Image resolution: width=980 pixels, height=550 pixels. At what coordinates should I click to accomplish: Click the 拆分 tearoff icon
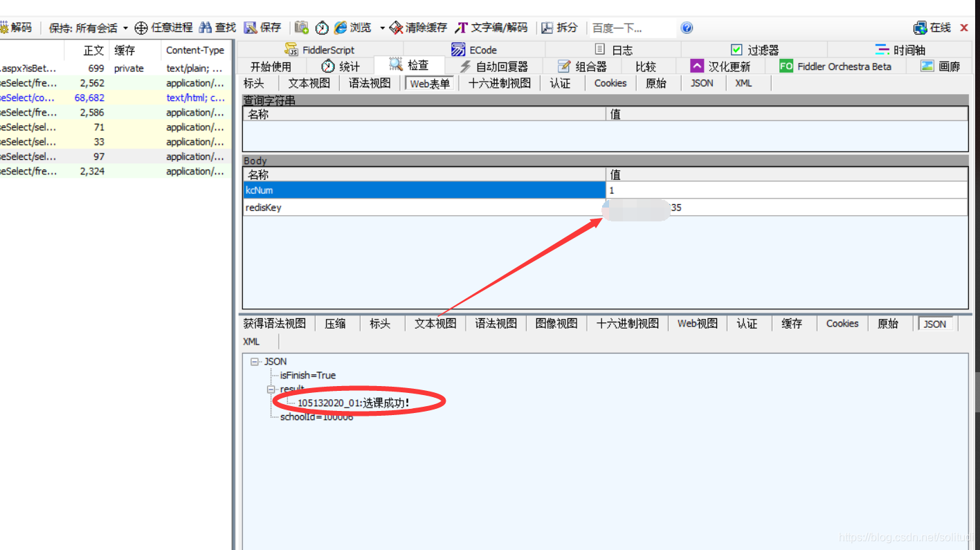pyautogui.click(x=547, y=28)
